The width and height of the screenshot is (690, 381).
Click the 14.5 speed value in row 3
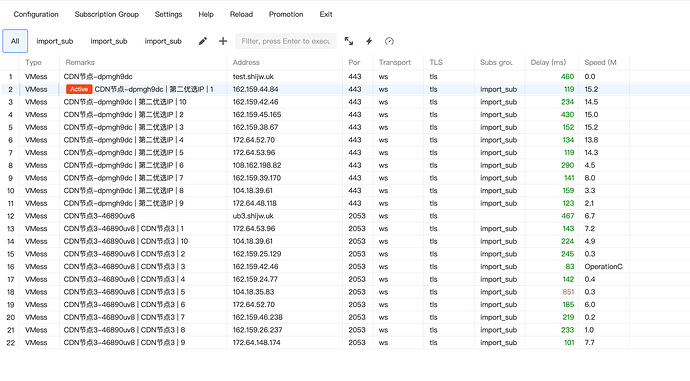[591, 102]
